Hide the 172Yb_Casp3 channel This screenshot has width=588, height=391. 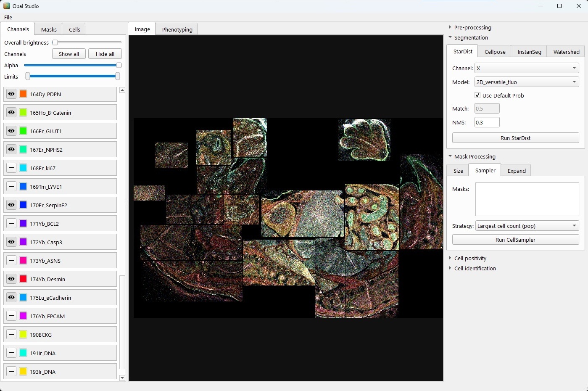click(x=11, y=242)
